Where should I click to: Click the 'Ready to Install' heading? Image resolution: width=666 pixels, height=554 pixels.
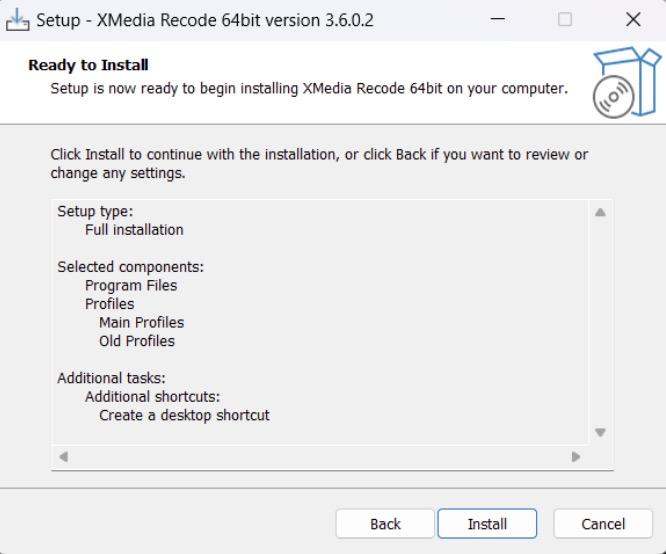tap(88, 65)
